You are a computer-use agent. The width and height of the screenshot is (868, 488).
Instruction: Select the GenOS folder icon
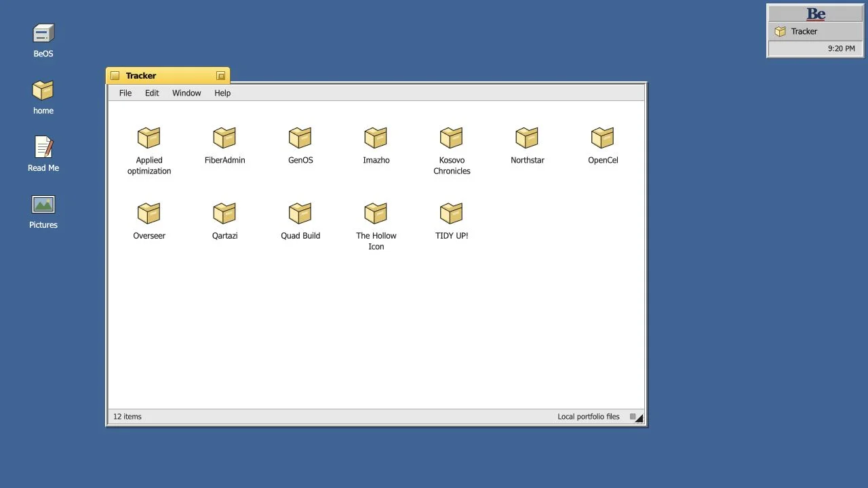300,138
